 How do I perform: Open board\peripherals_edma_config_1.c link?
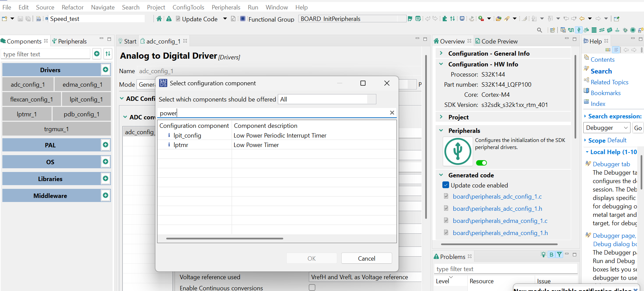pyautogui.click(x=500, y=221)
